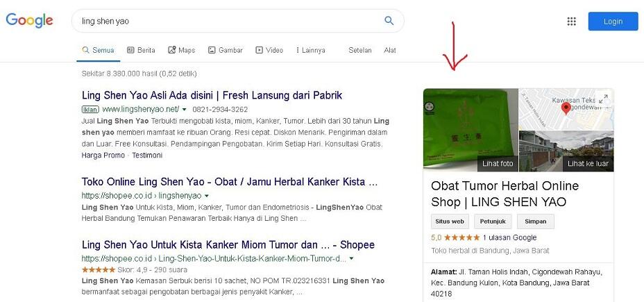Open Setelan settings menu
Screen dimensions: 644x302
coord(359,50)
